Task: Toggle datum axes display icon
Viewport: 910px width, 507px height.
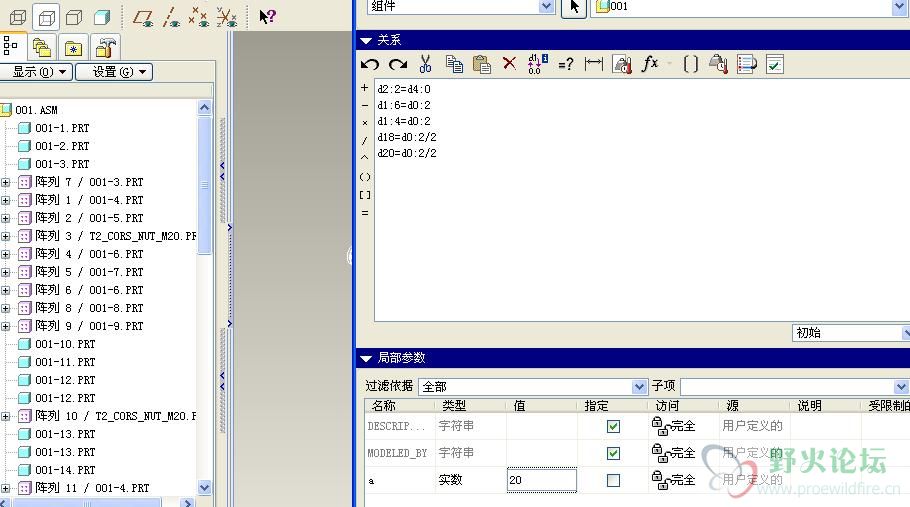Action: point(171,17)
